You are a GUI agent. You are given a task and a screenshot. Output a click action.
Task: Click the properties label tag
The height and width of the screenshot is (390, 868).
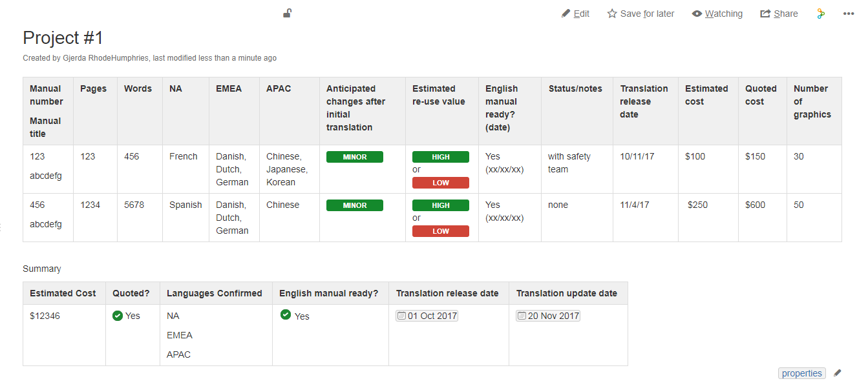coord(802,373)
